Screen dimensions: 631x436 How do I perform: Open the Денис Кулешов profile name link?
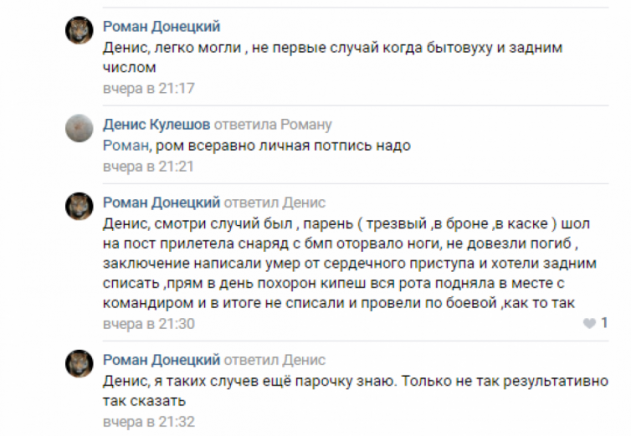pyautogui.click(x=156, y=125)
